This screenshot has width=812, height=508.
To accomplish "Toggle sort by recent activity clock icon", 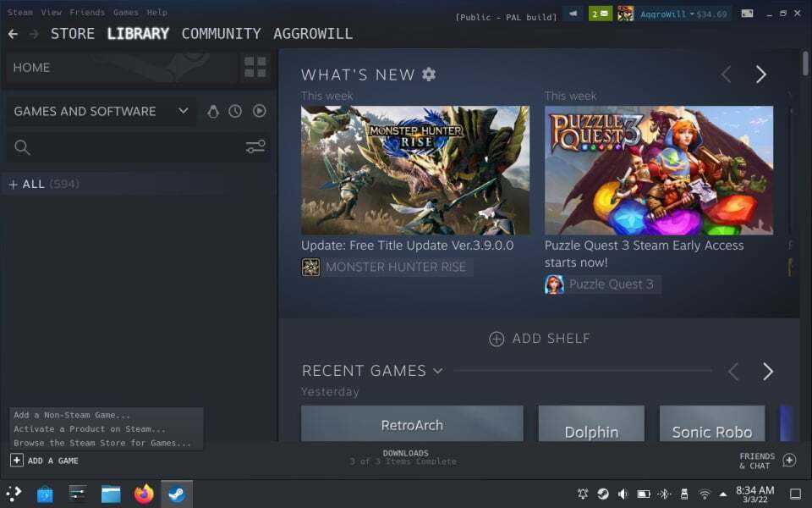I will click(235, 111).
